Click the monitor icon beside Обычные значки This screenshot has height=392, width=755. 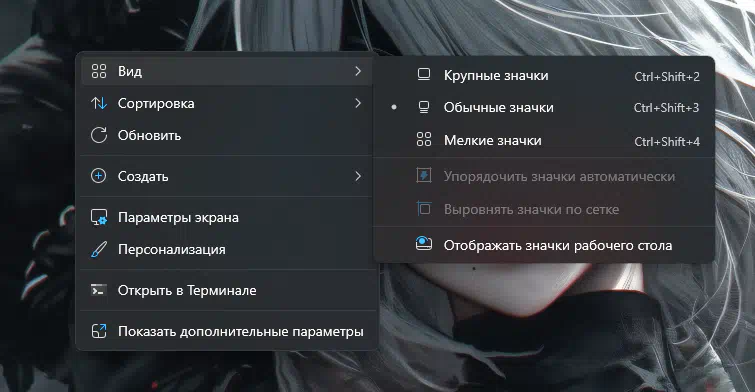point(424,107)
